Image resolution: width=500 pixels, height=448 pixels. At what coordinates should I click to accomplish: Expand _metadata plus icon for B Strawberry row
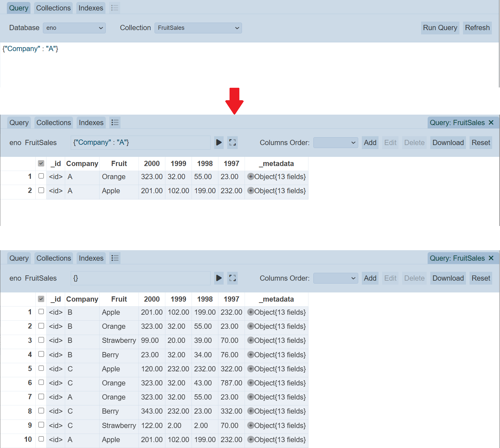(250, 340)
